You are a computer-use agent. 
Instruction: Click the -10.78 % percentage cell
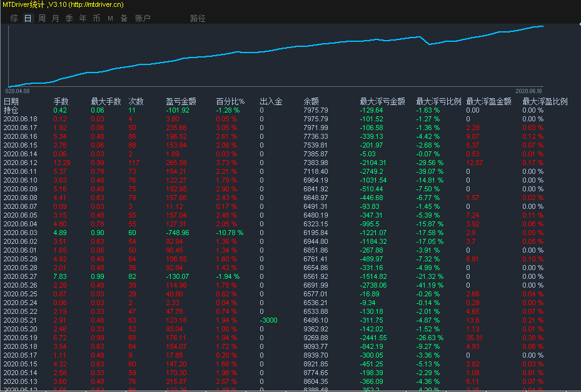click(x=230, y=233)
